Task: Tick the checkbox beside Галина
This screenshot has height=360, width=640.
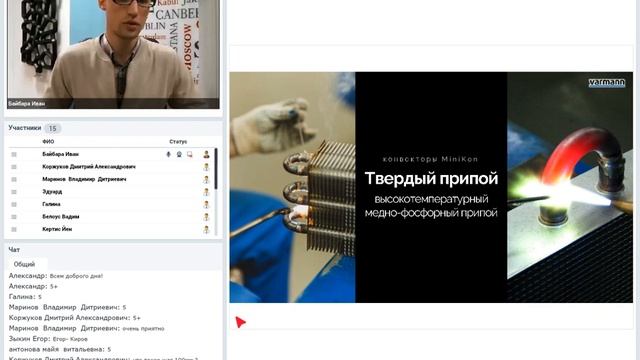Action: pyautogui.click(x=14, y=204)
